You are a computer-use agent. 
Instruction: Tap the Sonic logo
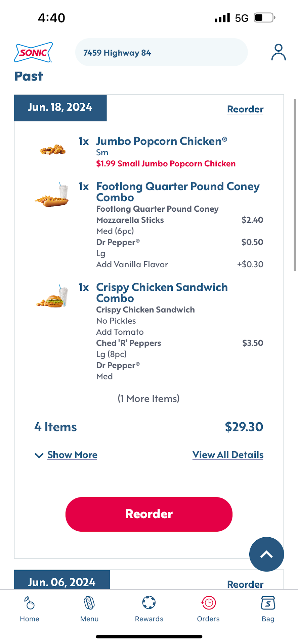[x=33, y=52]
